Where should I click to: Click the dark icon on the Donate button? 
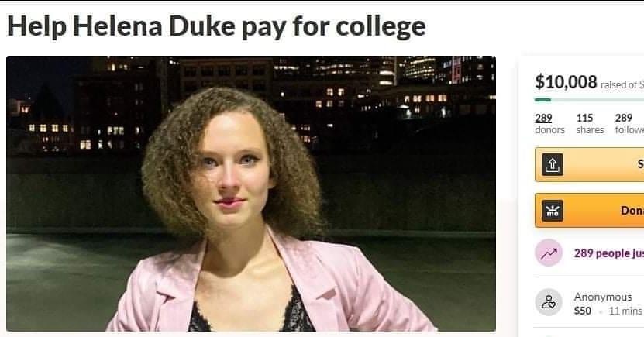point(552,211)
